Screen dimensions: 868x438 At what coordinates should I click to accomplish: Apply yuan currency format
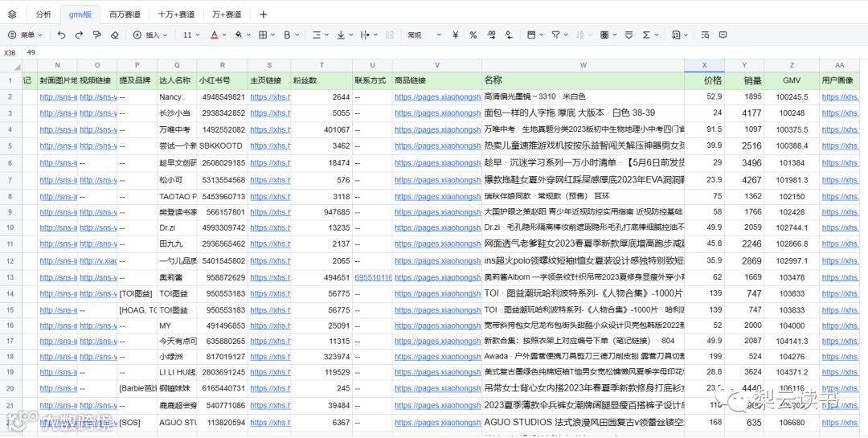point(456,35)
